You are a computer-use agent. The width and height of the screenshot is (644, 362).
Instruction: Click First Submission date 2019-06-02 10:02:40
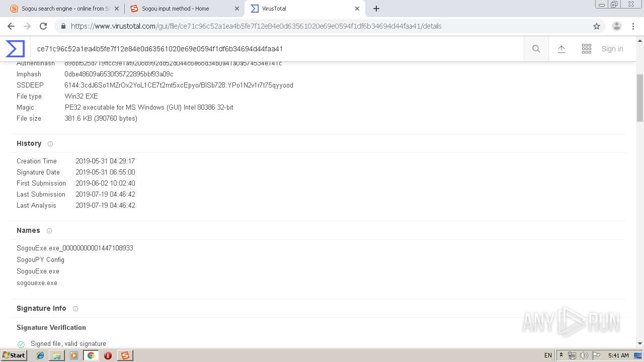point(105,183)
